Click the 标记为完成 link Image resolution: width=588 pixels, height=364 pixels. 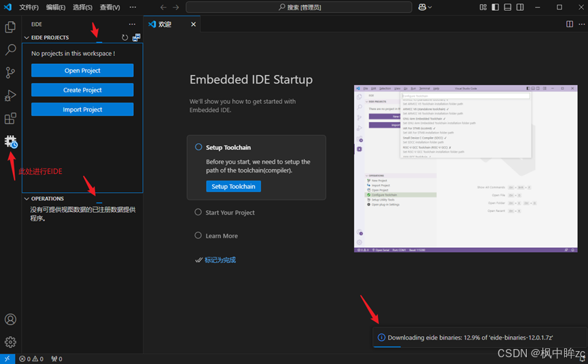point(220,260)
